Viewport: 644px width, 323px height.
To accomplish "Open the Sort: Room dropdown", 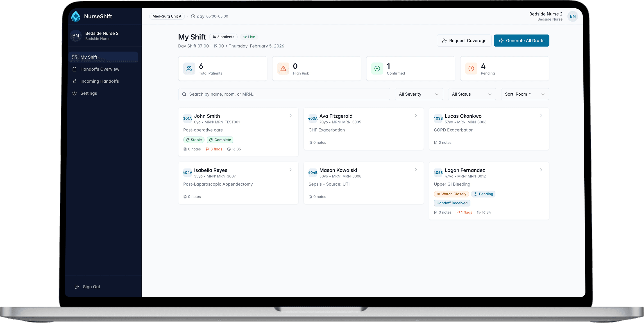I will 525,94.
